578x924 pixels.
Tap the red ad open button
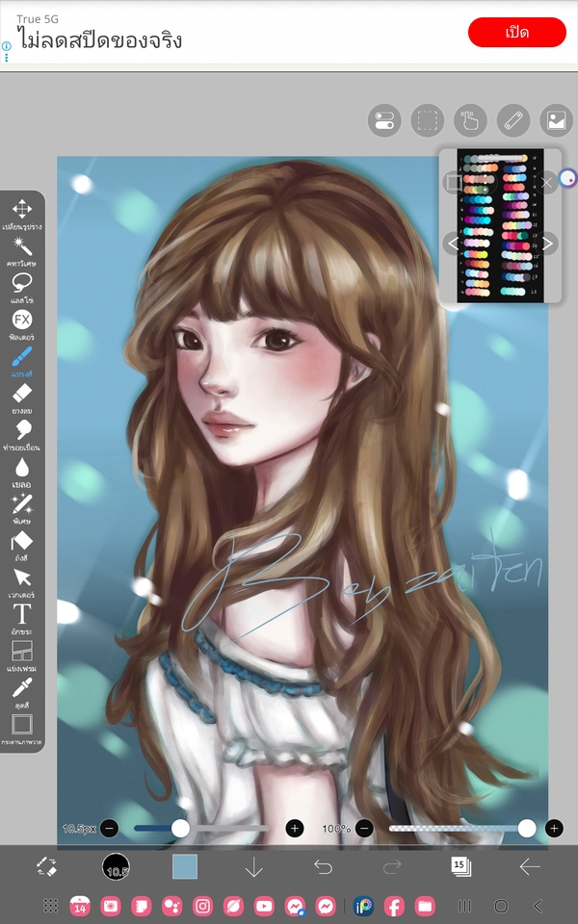click(x=516, y=32)
